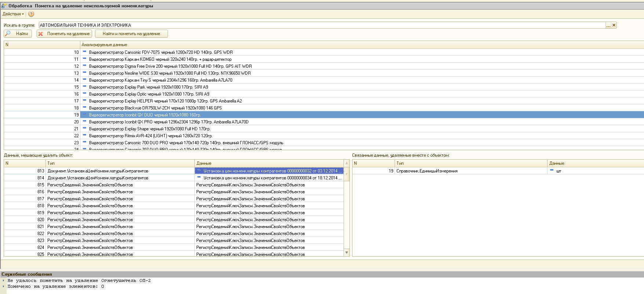Image resolution: width=644 pixels, height=294 pixels.
Task: Click the icon beside шт unit
Action: [552, 171]
